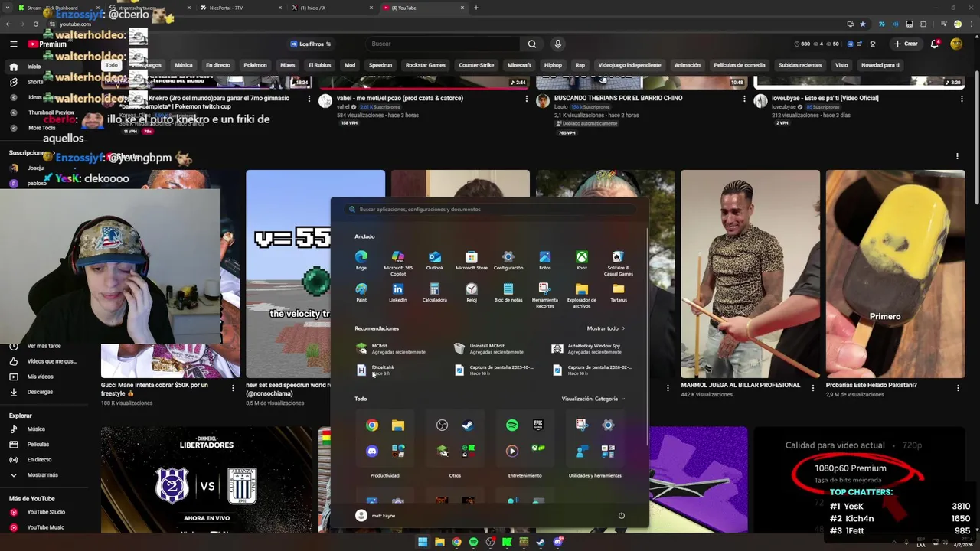Click the Windows Start button on taskbar
Viewport: 980px width, 551px height.
[423, 542]
